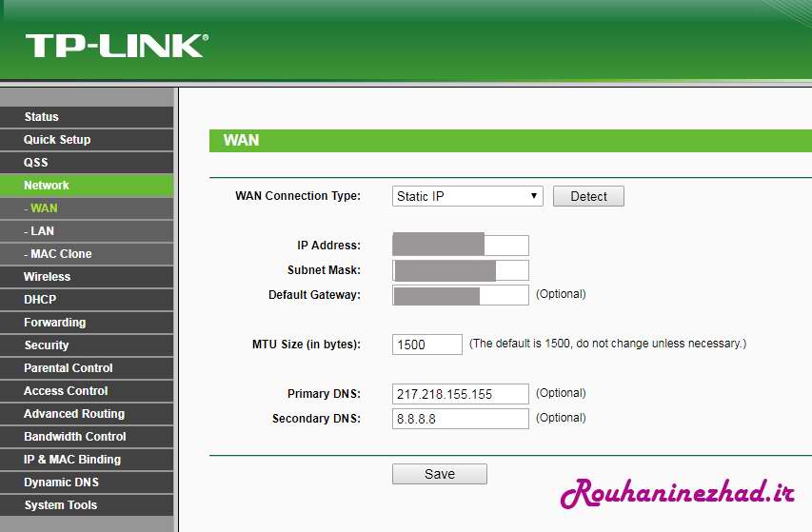Screen dimensions: 812x532
Task: Expand the WAN Connection Type dropdown
Action: click(467, 196)
